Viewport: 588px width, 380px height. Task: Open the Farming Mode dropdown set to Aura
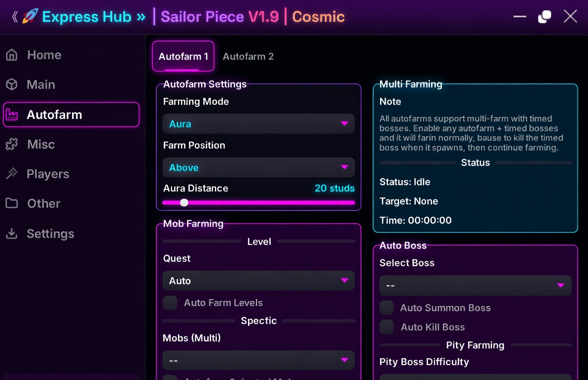[258, 124]
